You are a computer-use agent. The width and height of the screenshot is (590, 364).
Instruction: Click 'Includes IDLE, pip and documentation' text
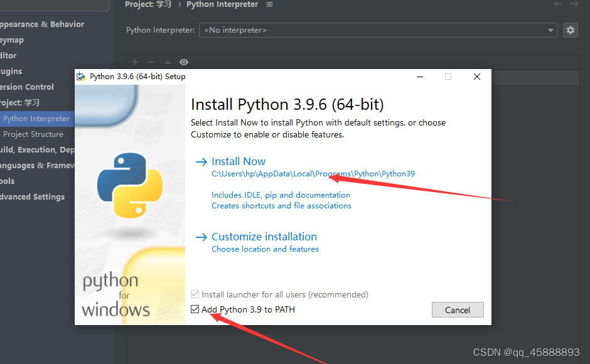tap(281, 195)
